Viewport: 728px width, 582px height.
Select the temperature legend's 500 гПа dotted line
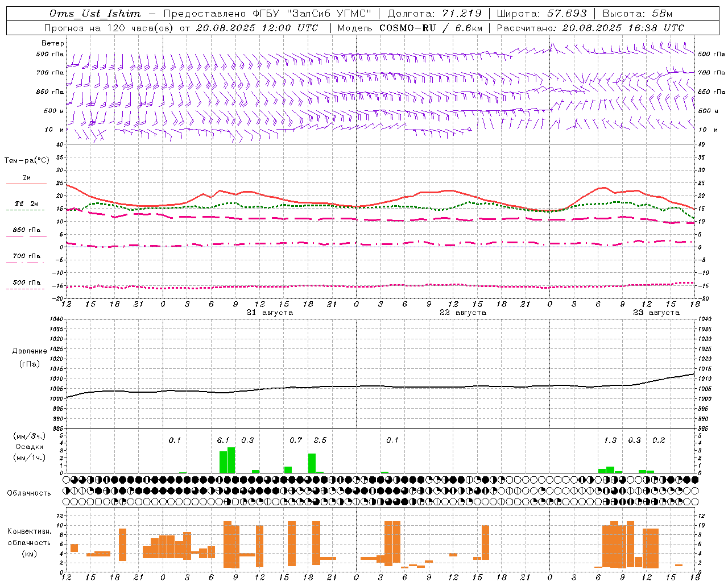(x=26, y=285)
